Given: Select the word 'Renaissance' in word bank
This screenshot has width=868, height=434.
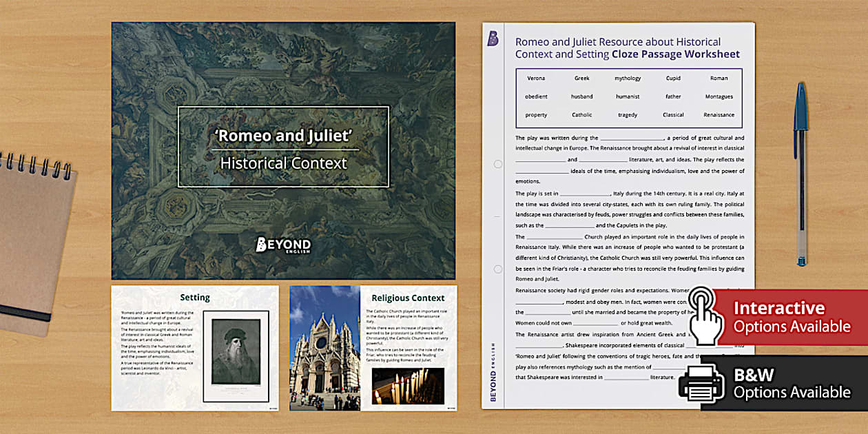Looking at the screenshot, I should [719, 115].
